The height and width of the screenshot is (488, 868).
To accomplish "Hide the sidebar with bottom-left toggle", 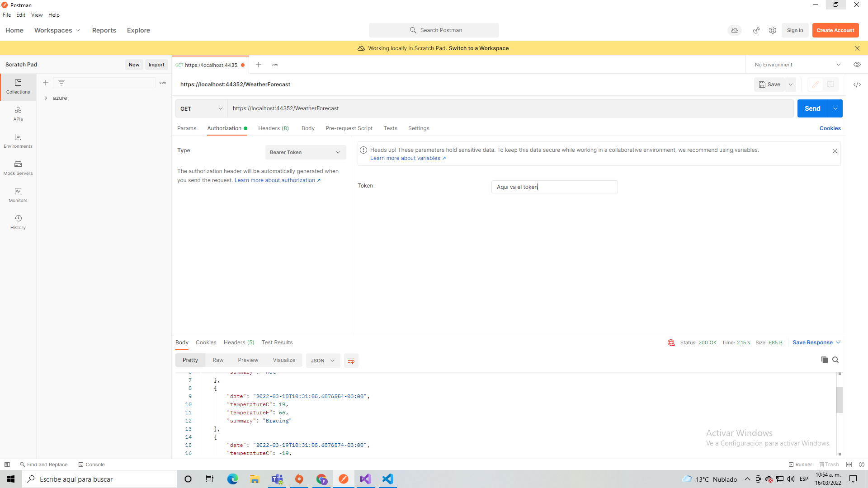I will (7, 465).
